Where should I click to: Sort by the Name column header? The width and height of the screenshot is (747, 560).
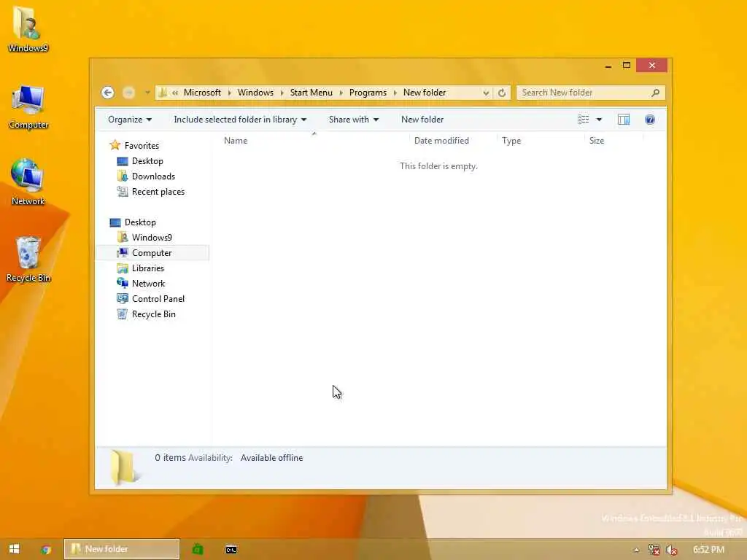(236, 141)
